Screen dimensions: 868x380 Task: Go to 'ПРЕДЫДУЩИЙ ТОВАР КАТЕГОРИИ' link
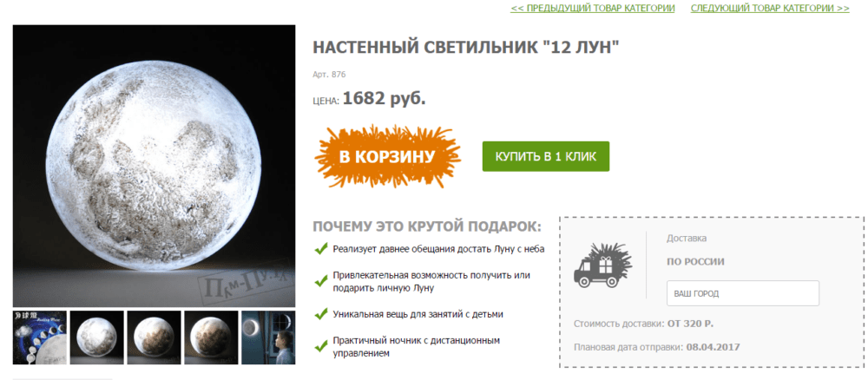click(592, 9)
